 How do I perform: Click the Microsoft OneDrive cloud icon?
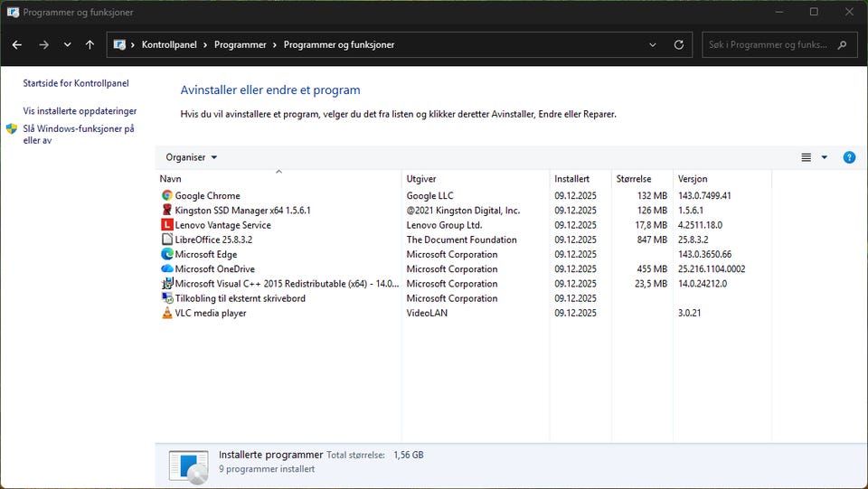[x=167, y=268]
